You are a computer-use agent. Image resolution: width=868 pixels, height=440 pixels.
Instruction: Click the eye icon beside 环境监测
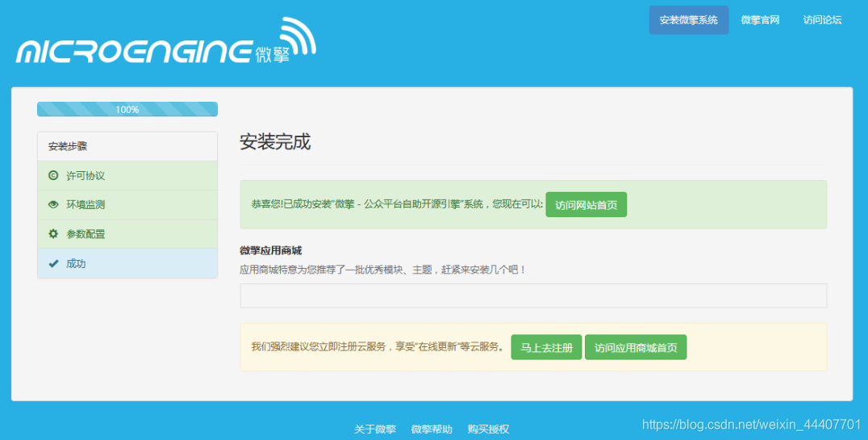click(x=53, y=204)
